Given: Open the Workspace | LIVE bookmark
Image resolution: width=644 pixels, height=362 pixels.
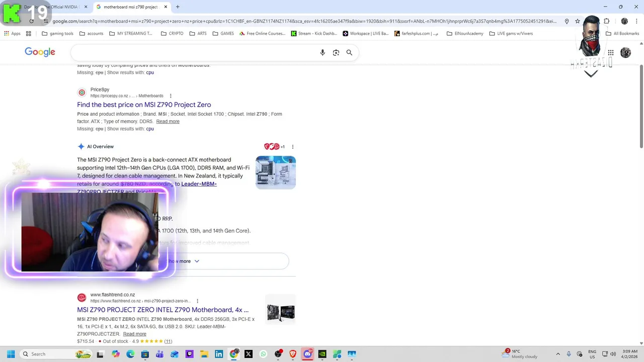Looking at the screenshot, I should click(x=365, y=33).
